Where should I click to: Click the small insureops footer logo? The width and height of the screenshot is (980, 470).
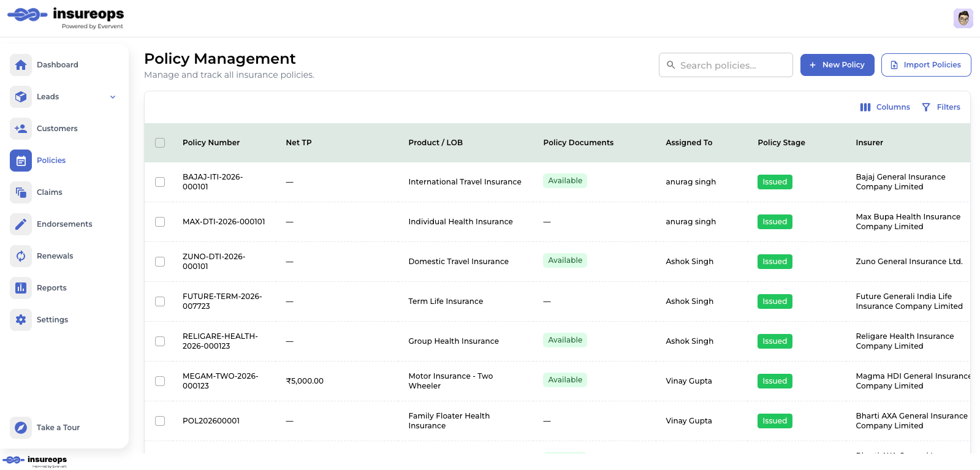tap(35, 461)
